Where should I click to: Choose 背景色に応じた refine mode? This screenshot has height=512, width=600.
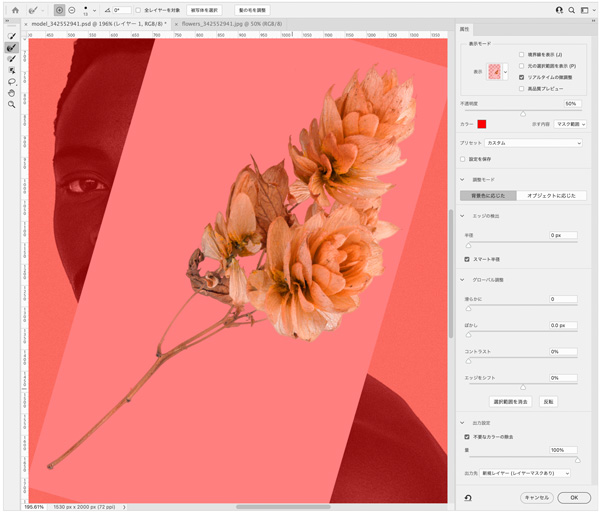tap(488, 196)
